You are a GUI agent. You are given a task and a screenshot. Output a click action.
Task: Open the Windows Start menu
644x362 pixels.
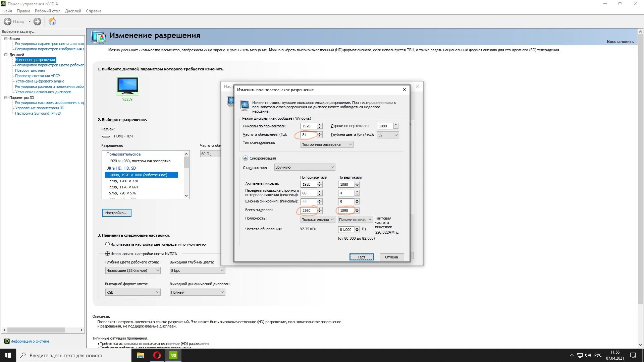(8, 355)
